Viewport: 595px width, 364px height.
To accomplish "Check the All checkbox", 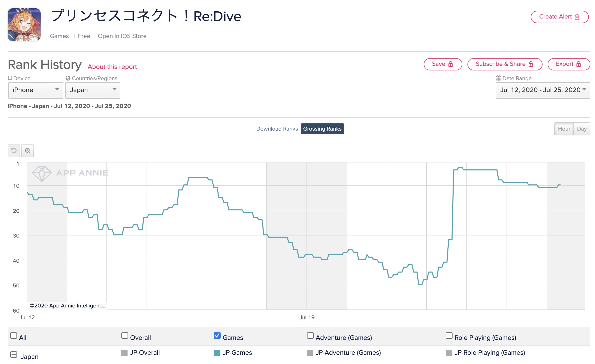I will (14, 335).
